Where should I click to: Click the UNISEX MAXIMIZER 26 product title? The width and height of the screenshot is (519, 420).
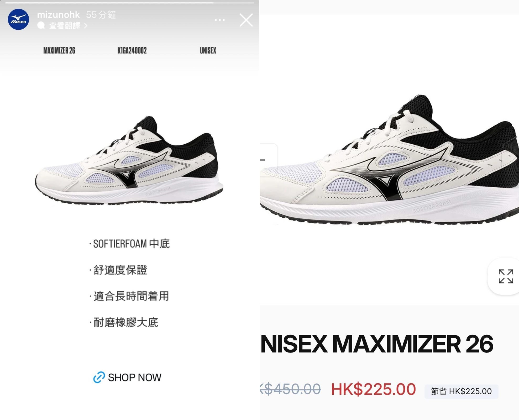(376, 344)
